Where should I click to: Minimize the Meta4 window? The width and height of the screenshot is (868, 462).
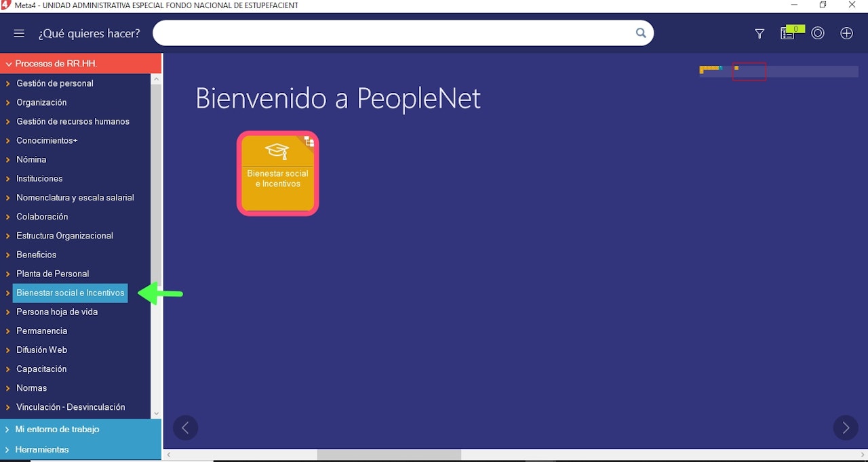pyautogui.click(x=794, y=5)
